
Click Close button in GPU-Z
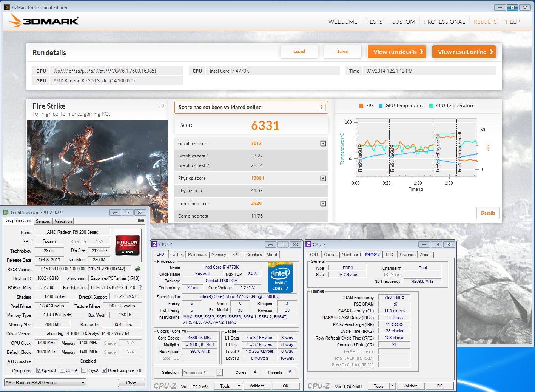[131, 383]
